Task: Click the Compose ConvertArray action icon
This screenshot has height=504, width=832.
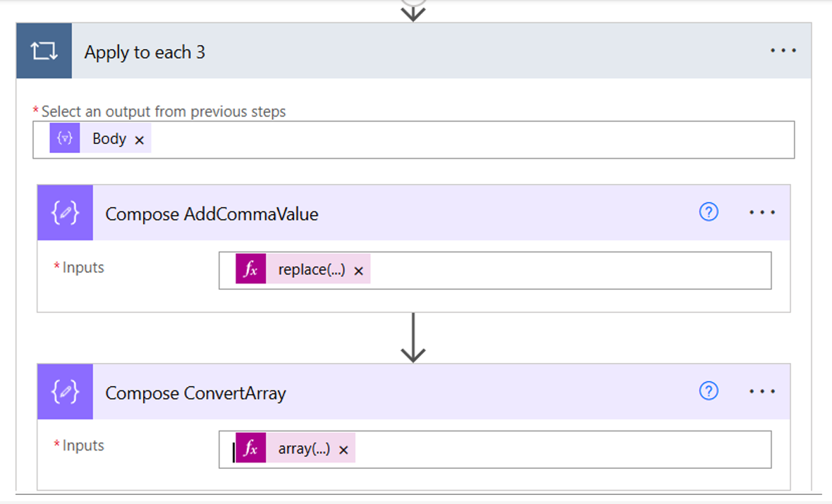Action: pos(64,393)
